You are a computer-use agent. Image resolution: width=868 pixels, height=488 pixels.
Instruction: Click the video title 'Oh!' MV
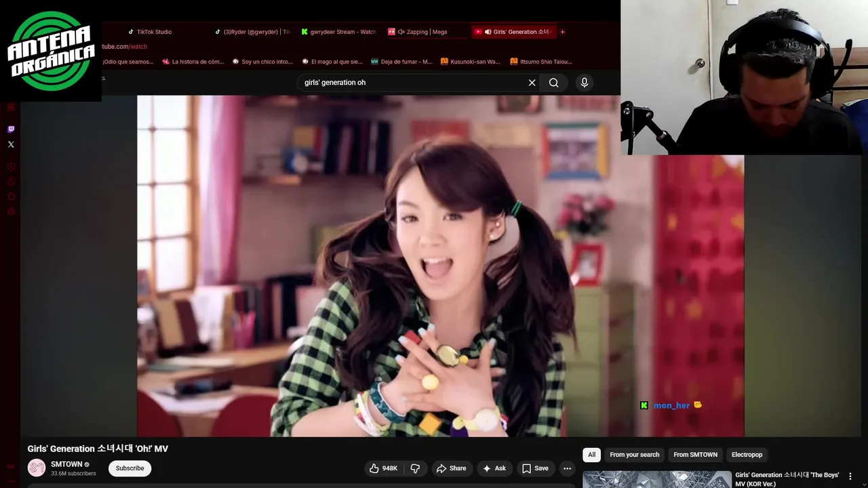(98, 449)
